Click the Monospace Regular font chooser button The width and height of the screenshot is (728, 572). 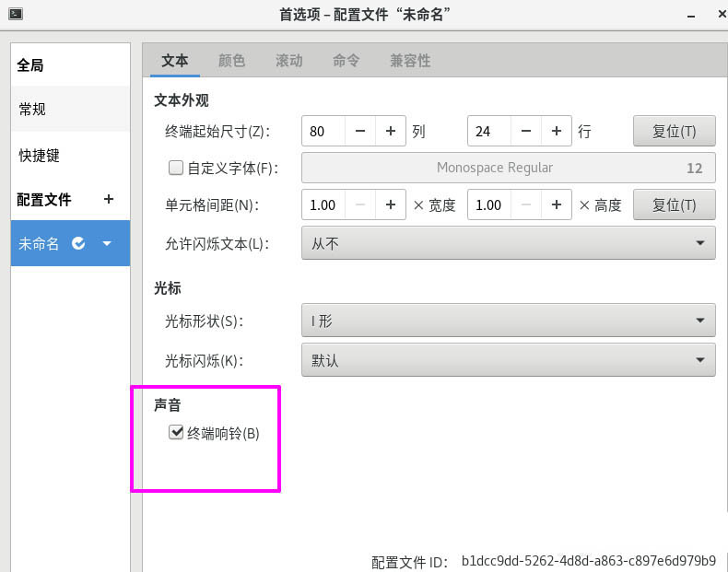pyautogui.click(x=509, y=168)
